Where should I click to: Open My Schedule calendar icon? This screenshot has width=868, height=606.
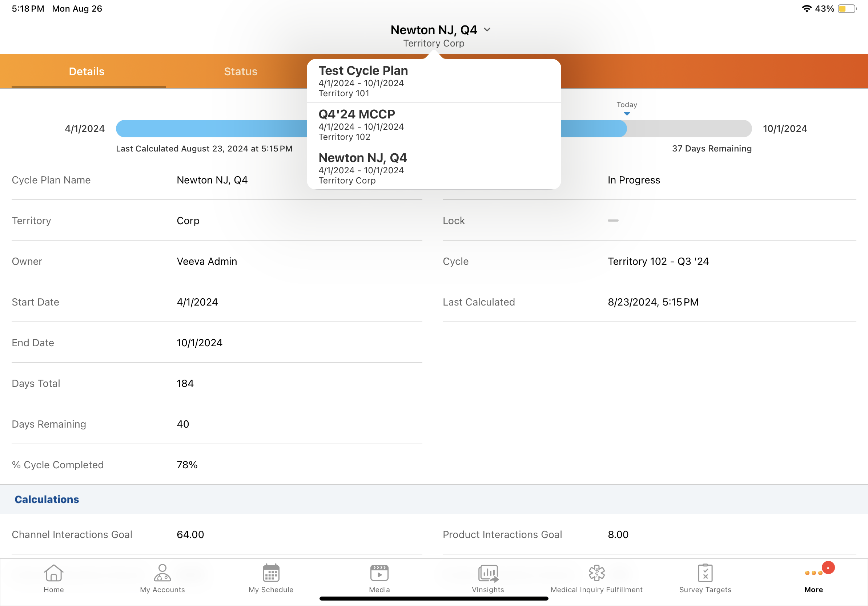click(271, 573)
